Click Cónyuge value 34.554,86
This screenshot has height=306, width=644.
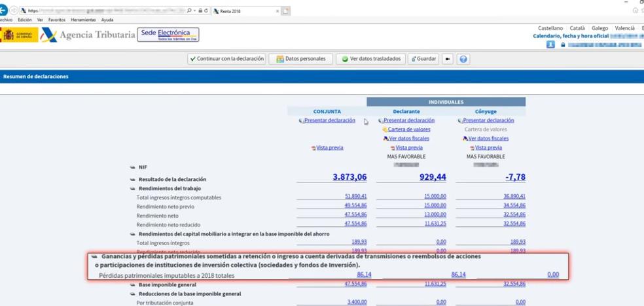[x=514, y=205]
